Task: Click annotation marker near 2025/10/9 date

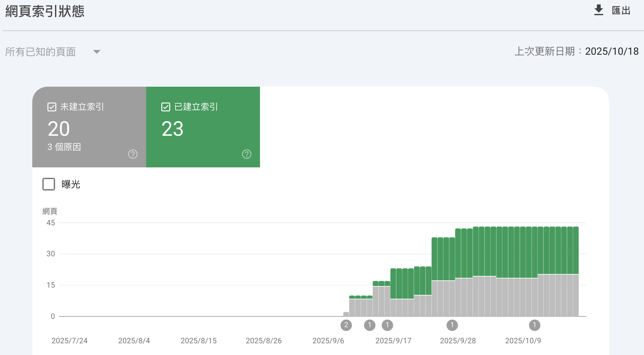Action: [535, 325]
